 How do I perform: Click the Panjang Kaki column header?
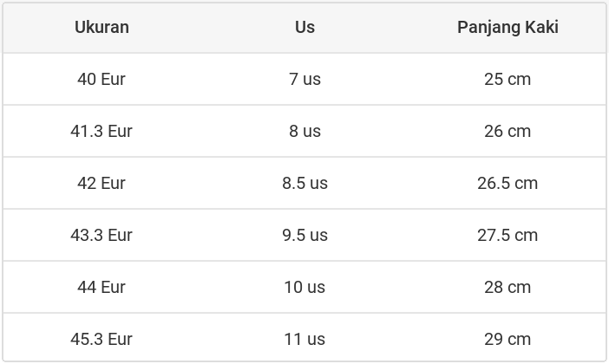point(507,27)
